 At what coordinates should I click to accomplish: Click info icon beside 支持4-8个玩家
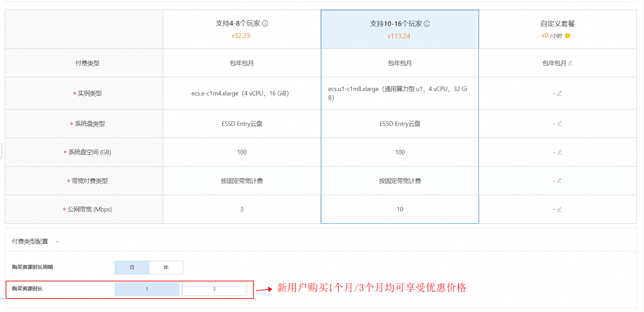[265, 23]
